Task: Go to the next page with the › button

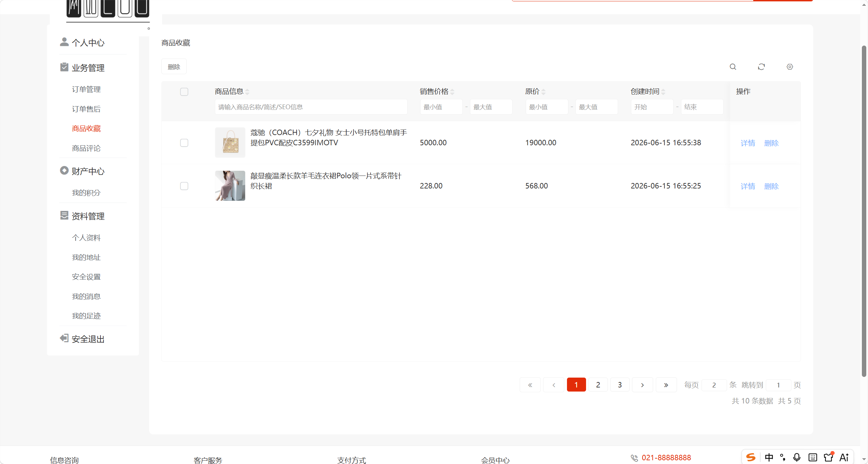Action: (x=643, y=385)
